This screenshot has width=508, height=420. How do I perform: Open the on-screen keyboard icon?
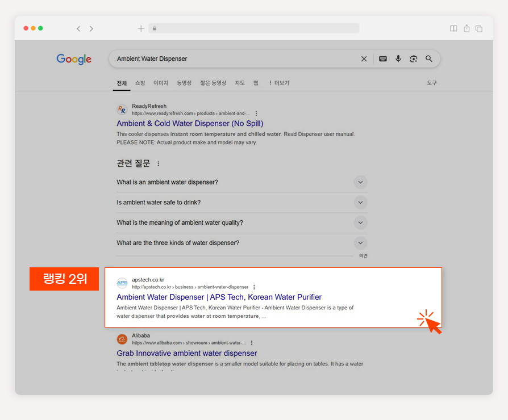click(382, 59)
